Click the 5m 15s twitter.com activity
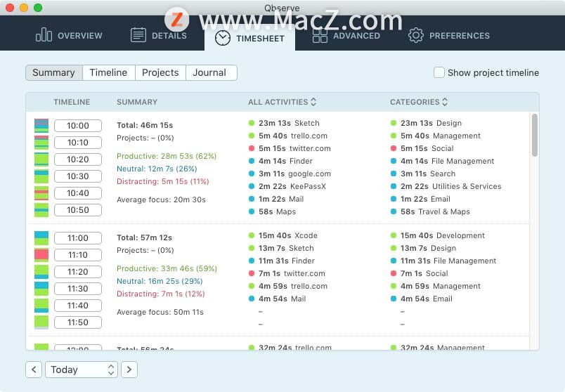 pos(290,148)
